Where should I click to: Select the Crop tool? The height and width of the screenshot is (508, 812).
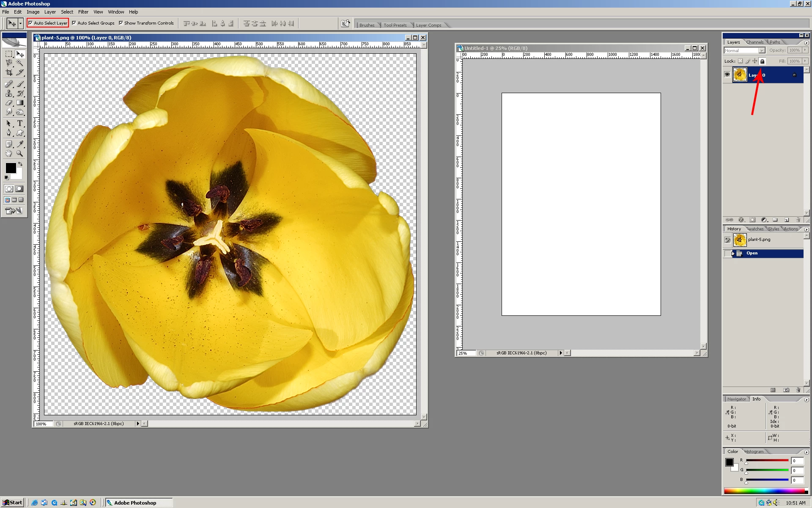(8, 72)
